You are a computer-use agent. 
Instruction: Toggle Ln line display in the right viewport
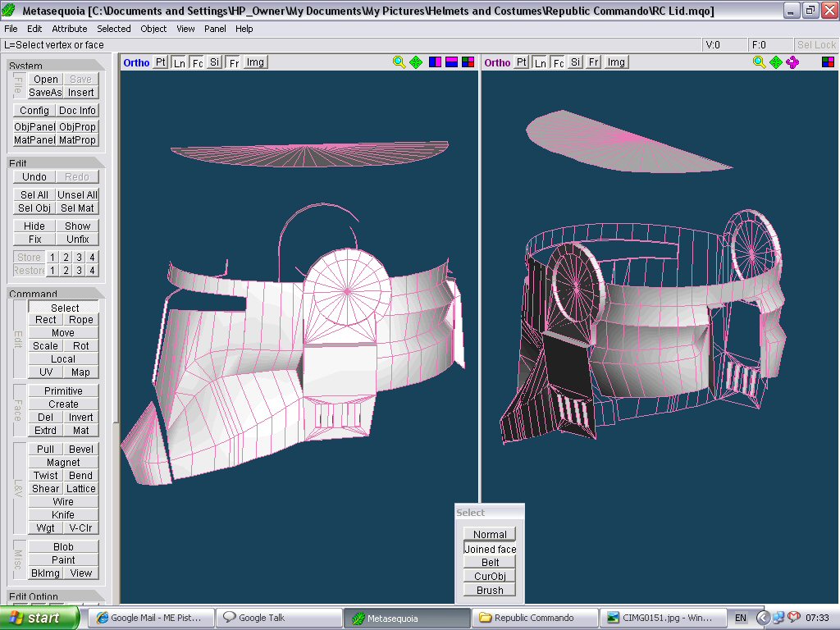tap(540, 62)
